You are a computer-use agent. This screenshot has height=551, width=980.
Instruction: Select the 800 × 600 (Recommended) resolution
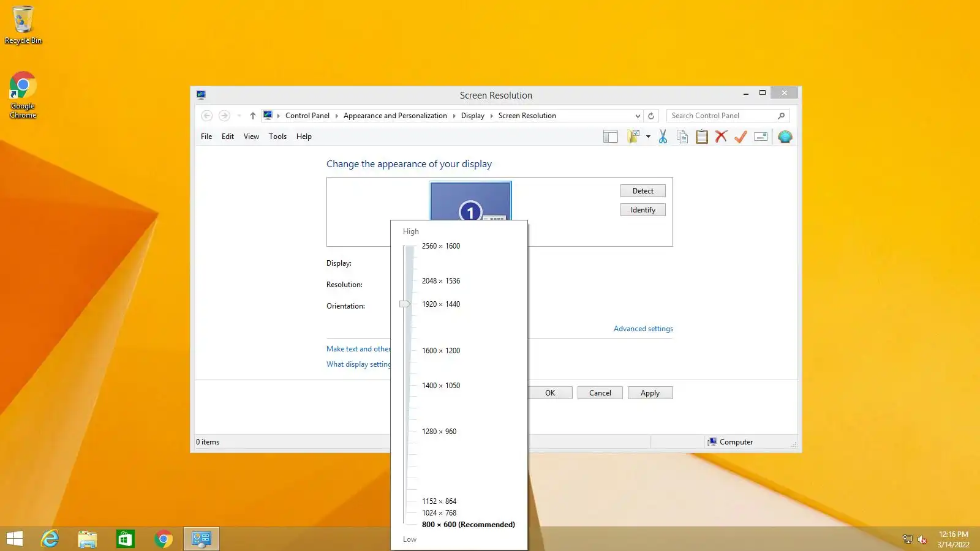point(469,525)
